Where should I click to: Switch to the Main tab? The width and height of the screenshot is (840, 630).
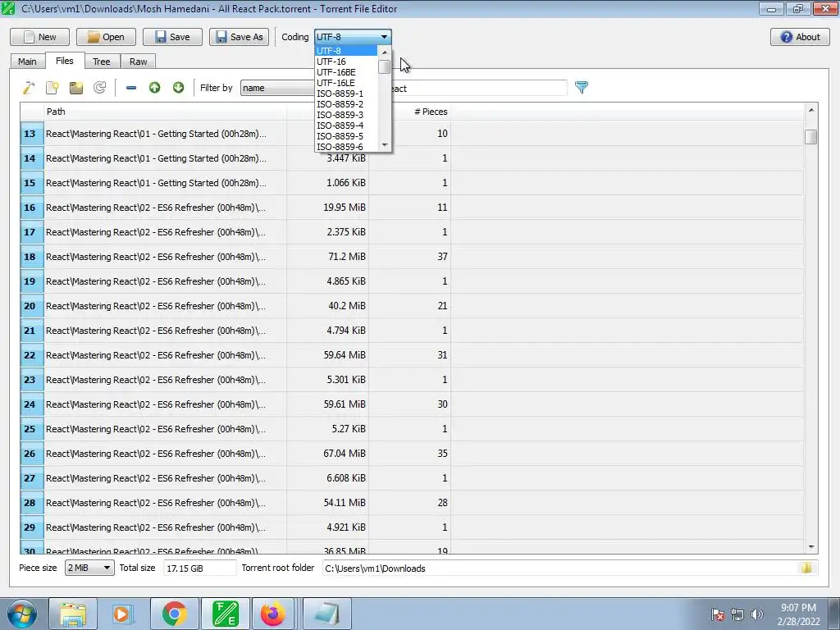click(27, 61)
